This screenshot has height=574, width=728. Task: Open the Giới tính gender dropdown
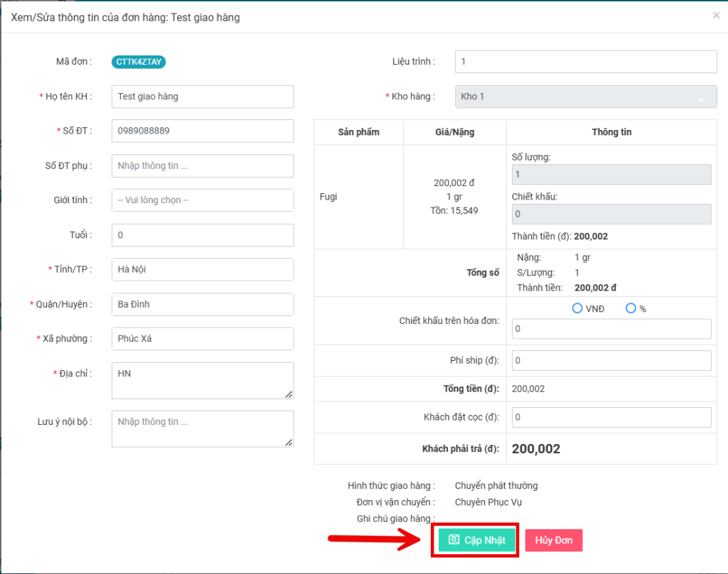click(203, 200)
